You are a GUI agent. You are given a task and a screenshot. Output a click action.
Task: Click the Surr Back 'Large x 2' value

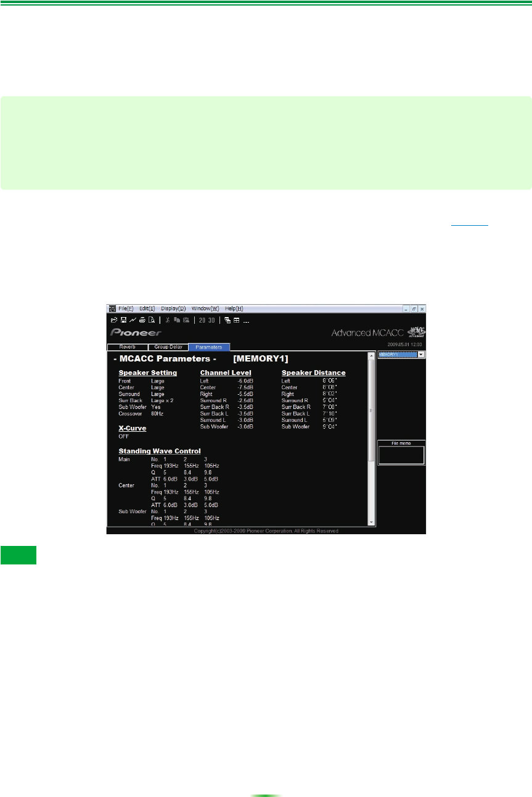click(x=162, y=400)
